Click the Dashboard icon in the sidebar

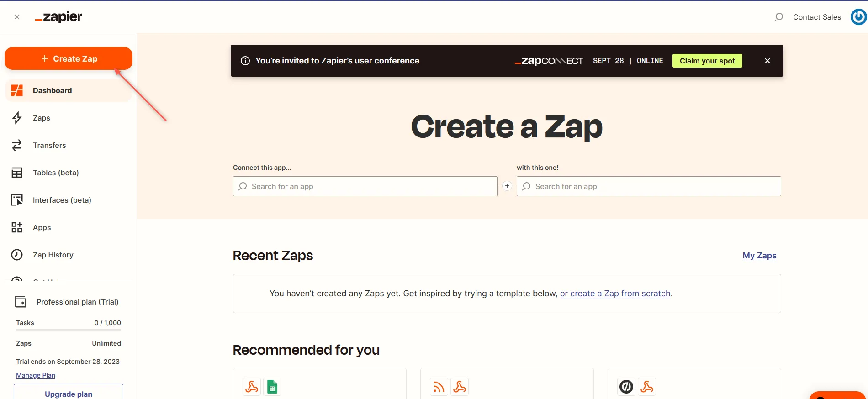(17, 90)
